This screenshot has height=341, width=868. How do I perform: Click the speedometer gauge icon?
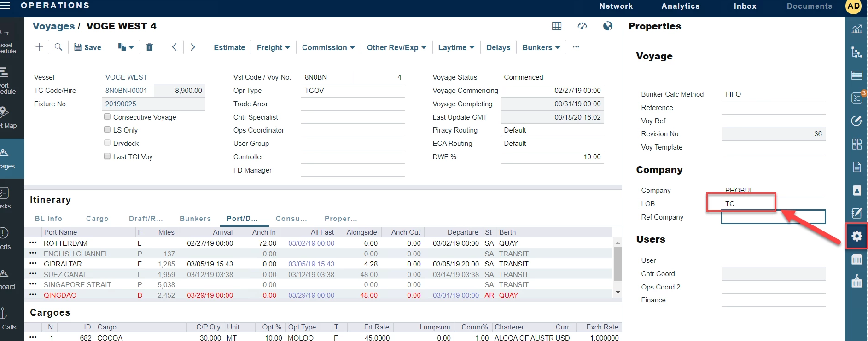[582, 26]
